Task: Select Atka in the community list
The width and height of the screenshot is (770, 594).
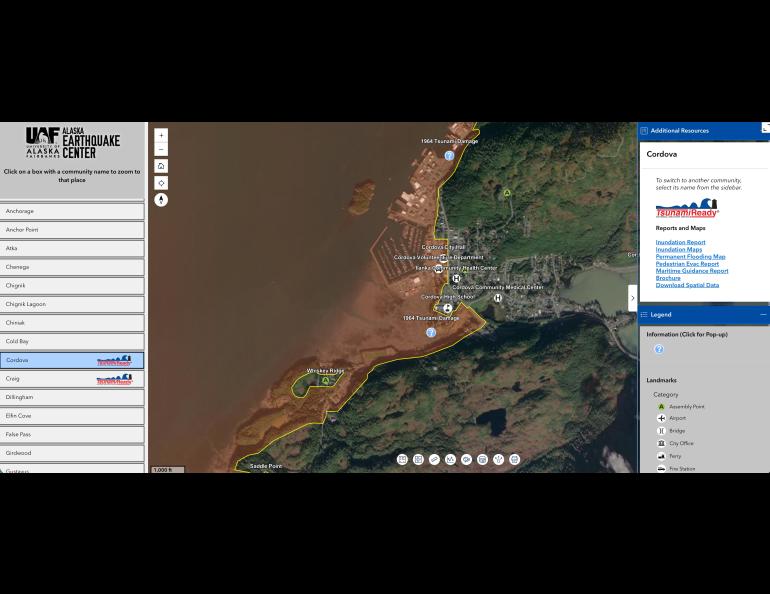Action: click(x=72, y=248)
